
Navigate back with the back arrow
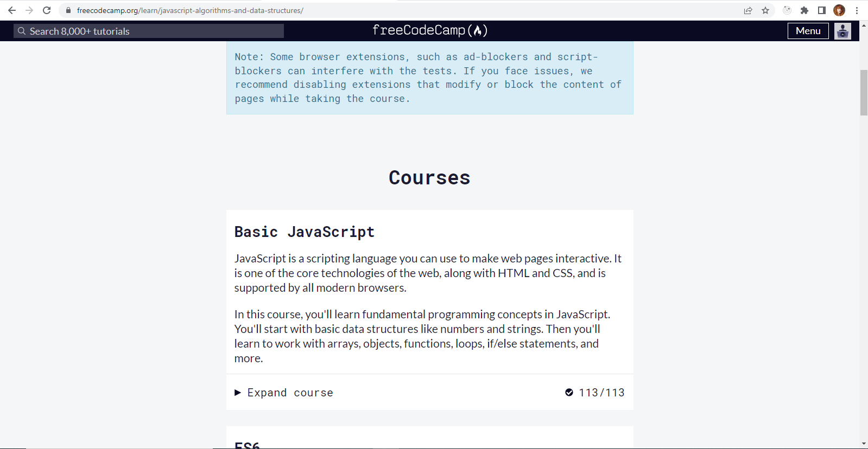(x=12, y=10)
